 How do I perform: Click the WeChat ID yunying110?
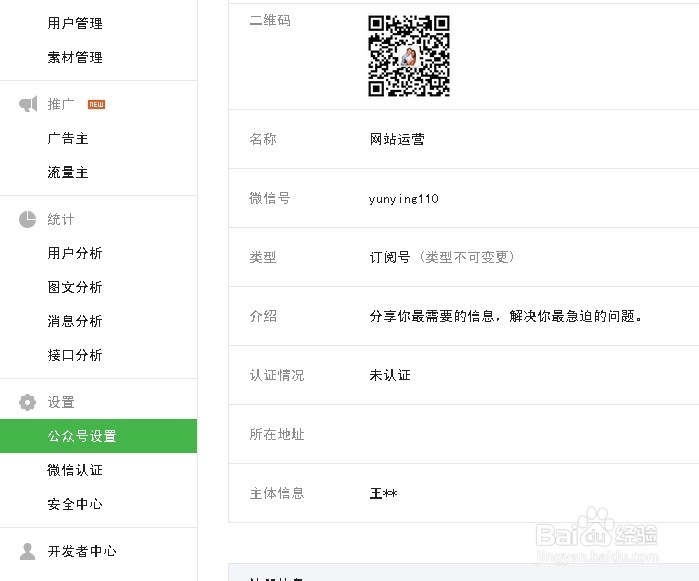click(403, 198)
